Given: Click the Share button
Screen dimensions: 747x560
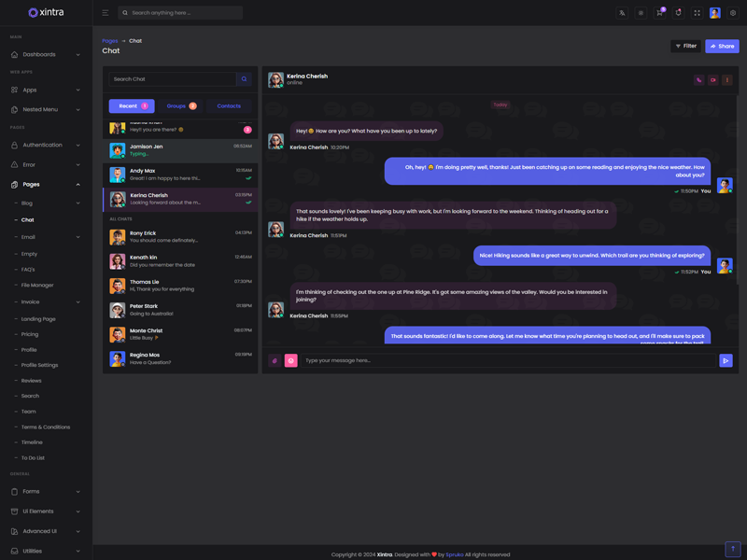Looking at the screenshot, I should pyautogui.click(x=722, y=46).
